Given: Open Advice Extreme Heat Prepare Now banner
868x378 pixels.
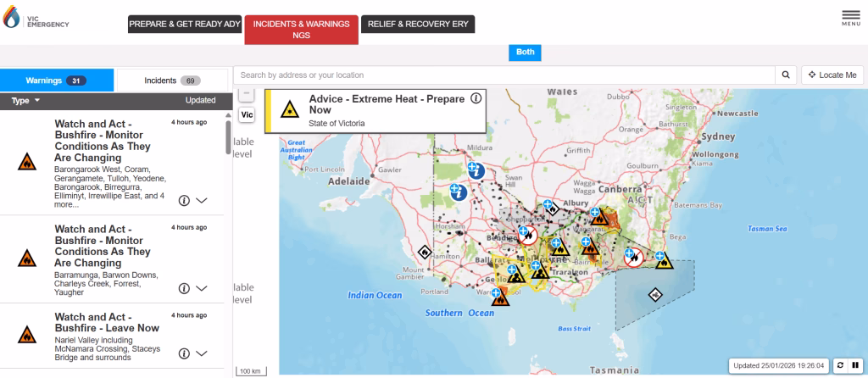Looking at the screenshot, I should click(376, 111).
